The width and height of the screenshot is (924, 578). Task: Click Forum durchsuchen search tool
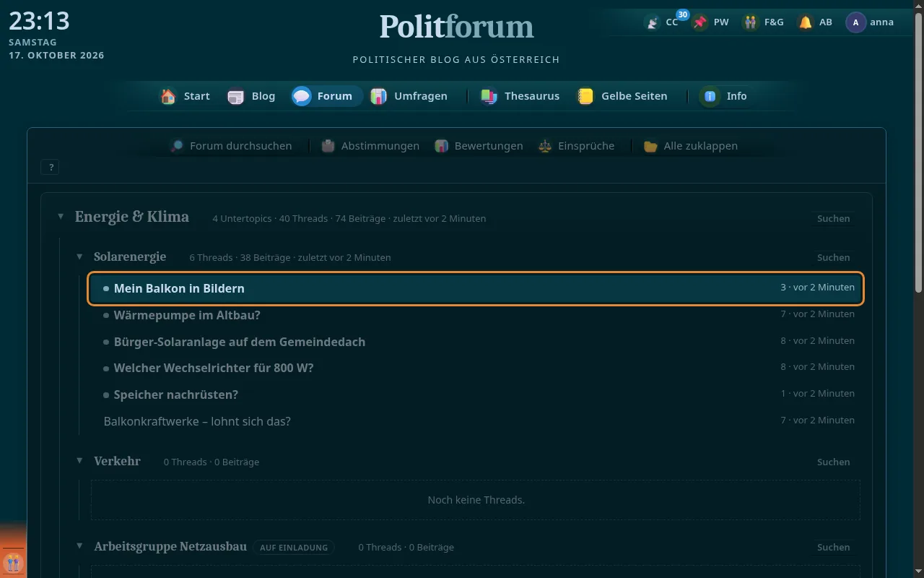tap(231, 146)
